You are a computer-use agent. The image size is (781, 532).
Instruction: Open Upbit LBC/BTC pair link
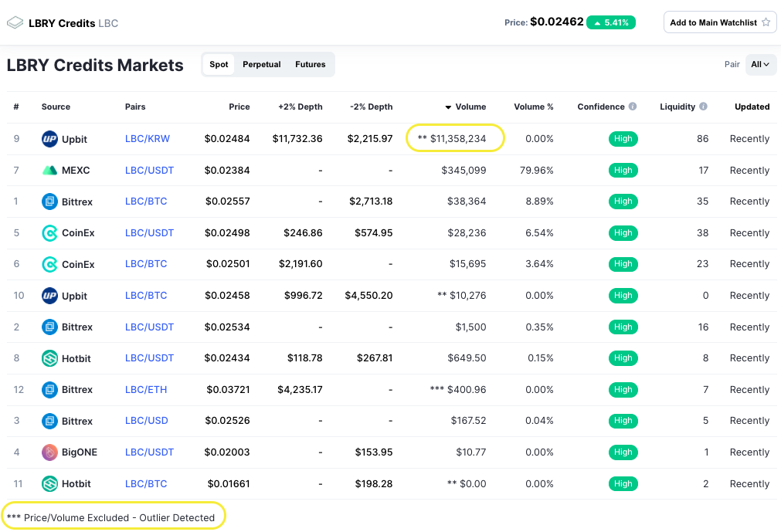[x=146, y=296]
